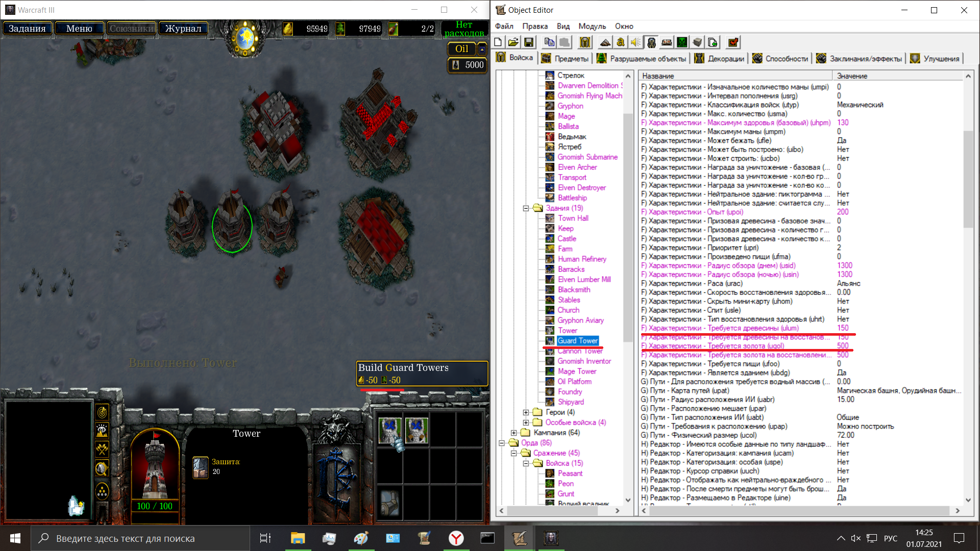Switch to the Предметы tab
Screen dimensions: 980x551
click(565, 59)
